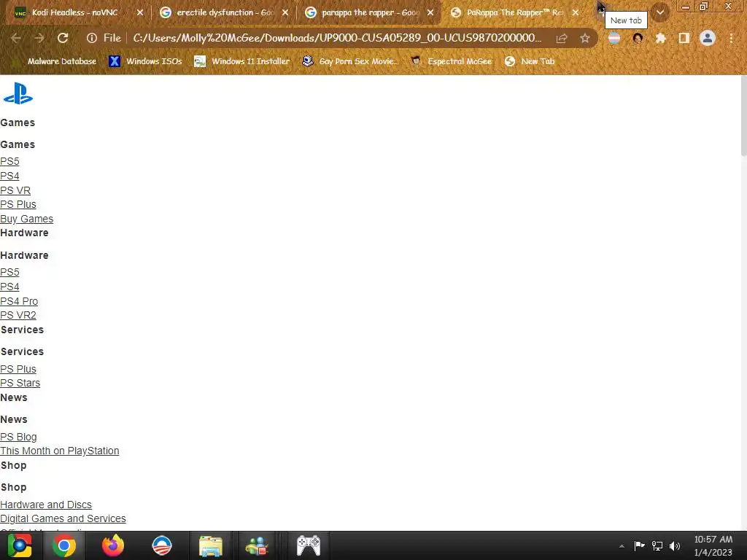Bookmark this page with the star icon
This screenshot has width=747, height=560.
585,38
